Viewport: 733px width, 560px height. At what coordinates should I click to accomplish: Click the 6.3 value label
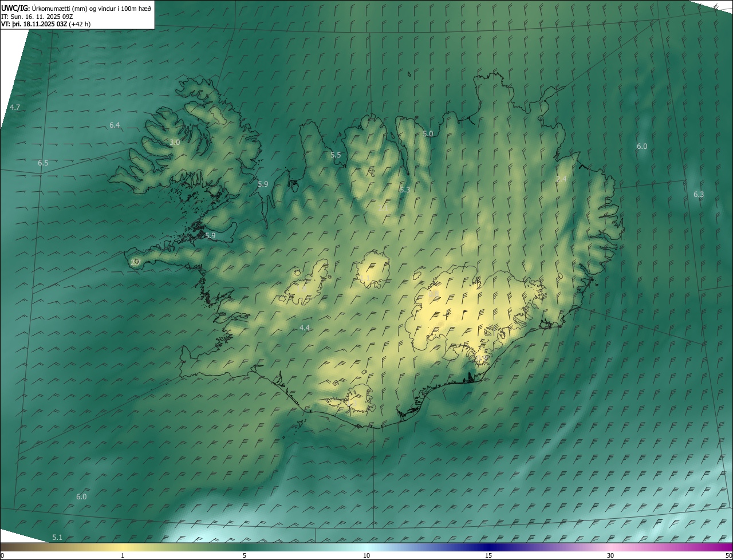[699, 195]
